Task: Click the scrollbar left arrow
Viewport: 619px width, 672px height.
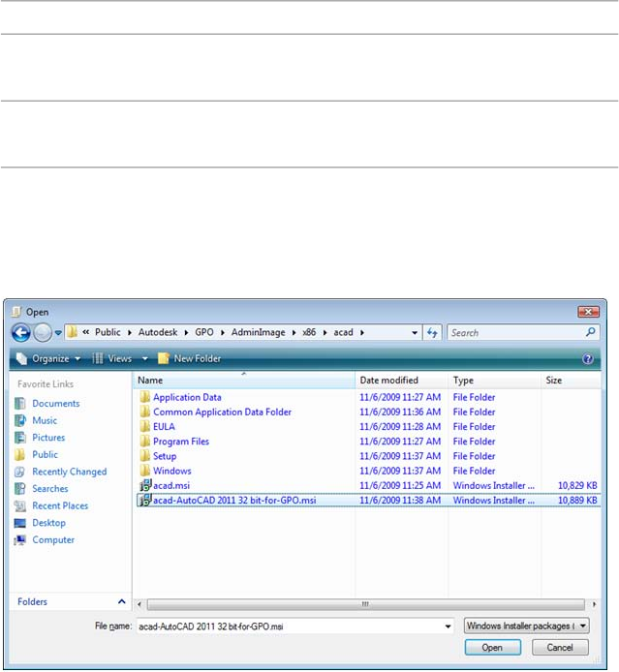Action: 139,604
